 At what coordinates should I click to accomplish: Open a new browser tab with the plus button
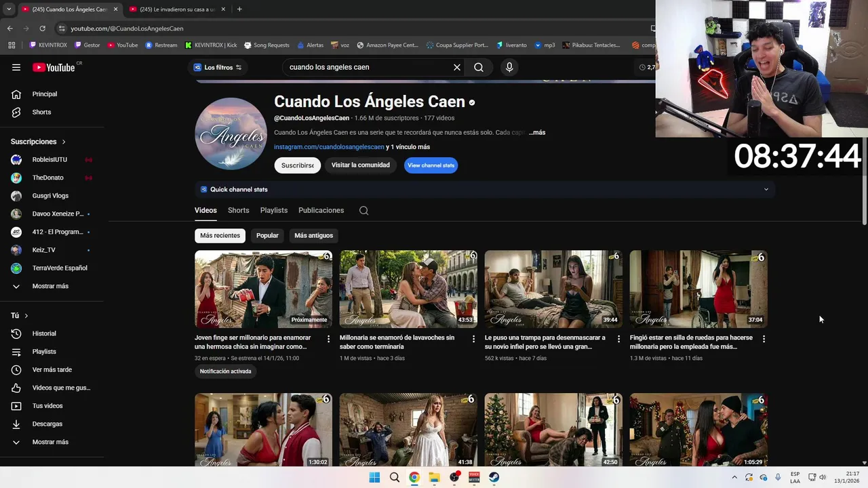click(x=239, y=9)
